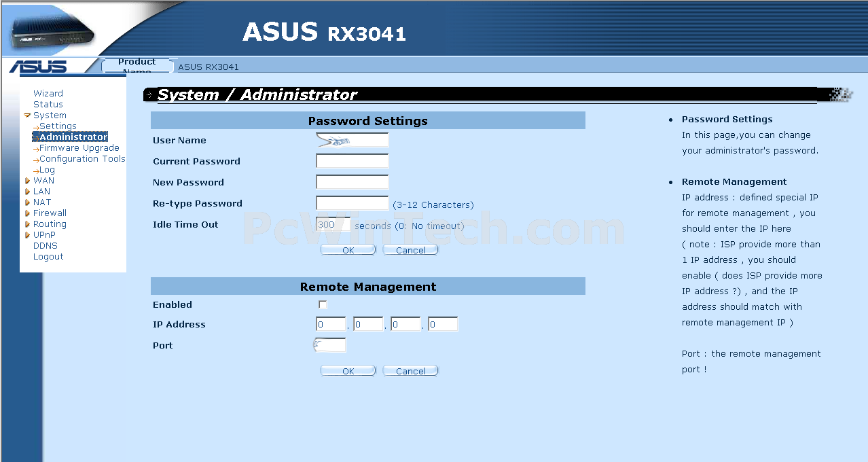The image size is (868, 462).
Task: Expand the Routing menu arrow
Action: pyautogui.click(x=27, y=224)
